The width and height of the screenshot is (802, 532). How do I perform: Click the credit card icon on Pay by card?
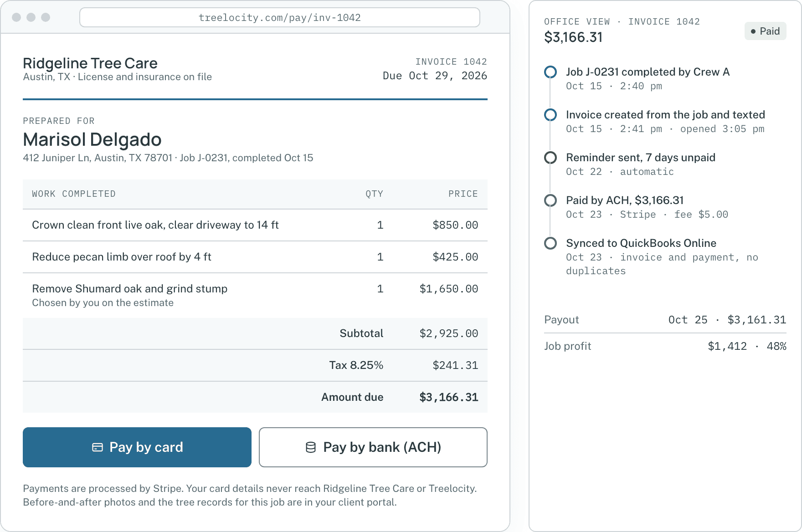click(98, 447)
